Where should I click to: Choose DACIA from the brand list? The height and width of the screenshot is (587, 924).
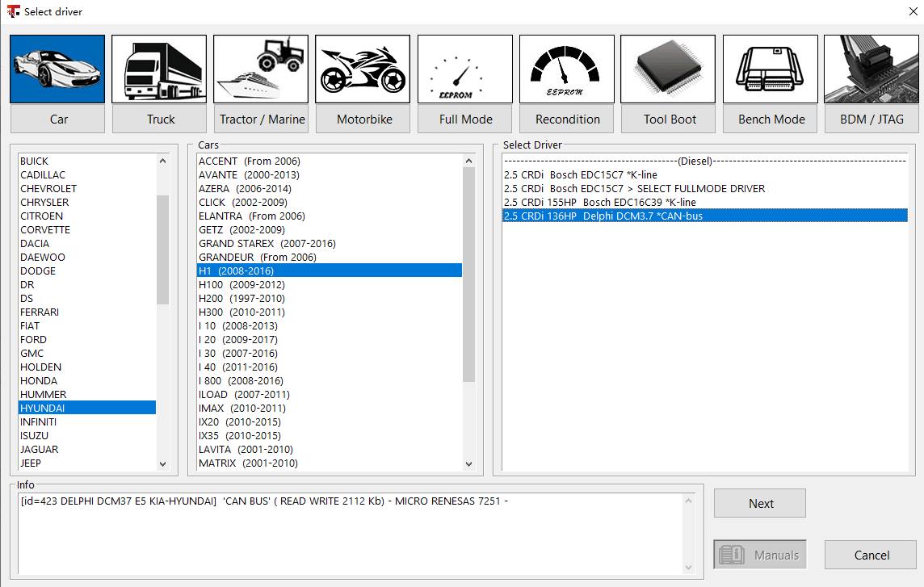coord(87,243)
